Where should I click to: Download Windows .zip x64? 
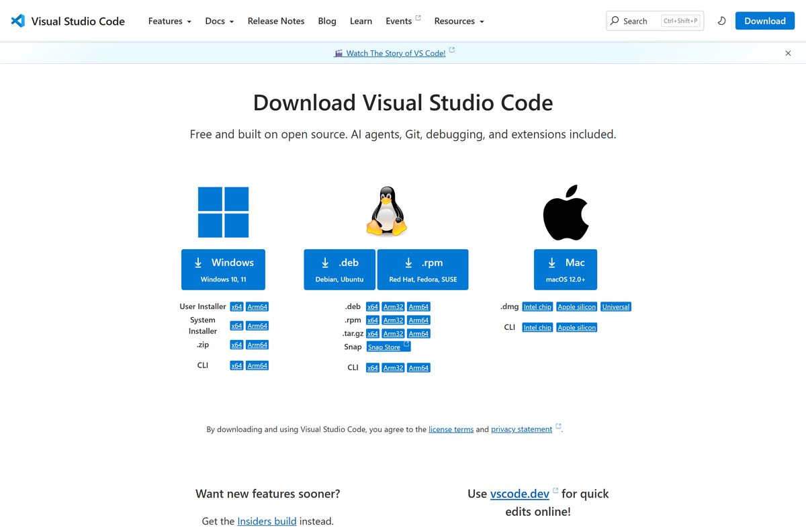(x=236, y=345)
